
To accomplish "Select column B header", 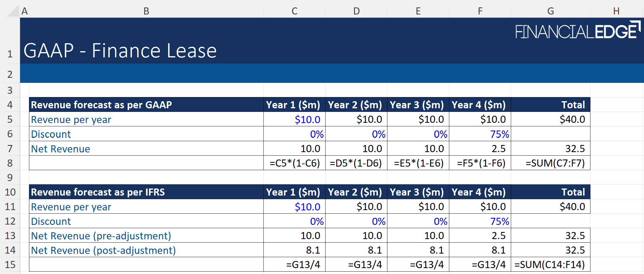I will 146,11.
